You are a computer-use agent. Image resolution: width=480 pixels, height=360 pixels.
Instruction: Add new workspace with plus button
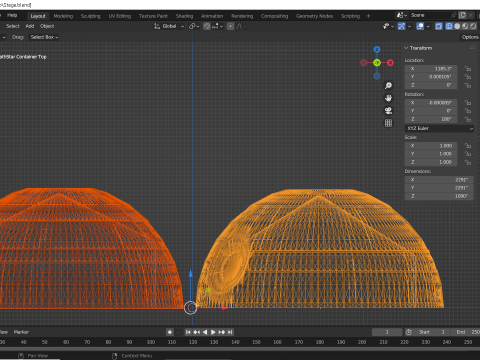point(368,16)
